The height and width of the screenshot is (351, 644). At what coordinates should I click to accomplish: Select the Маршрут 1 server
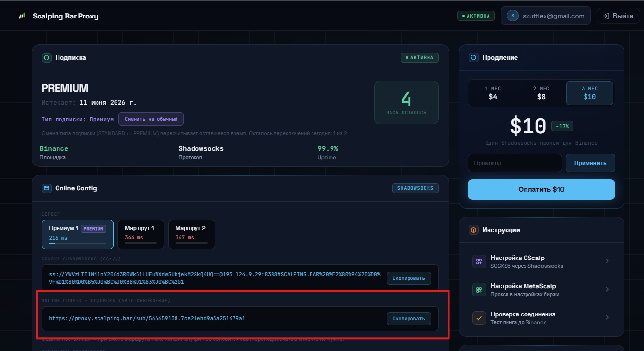pyautogui.click(x=141, y=234)
